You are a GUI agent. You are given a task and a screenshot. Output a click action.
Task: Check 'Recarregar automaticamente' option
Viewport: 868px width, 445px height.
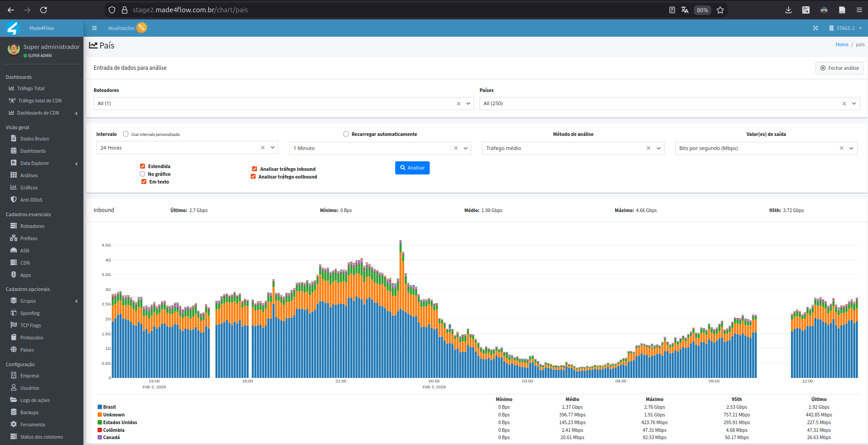click(346, 134)
